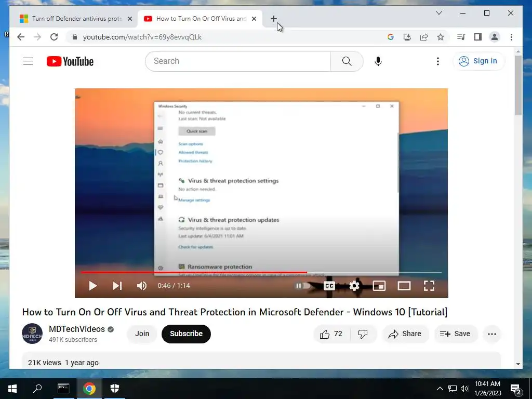Share this video
This screenshot has width=532, height=399.
(405, 334)
